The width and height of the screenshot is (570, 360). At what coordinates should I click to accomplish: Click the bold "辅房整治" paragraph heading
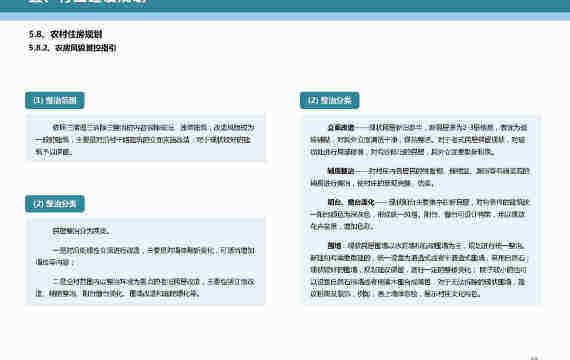click(x=341, y=171)
